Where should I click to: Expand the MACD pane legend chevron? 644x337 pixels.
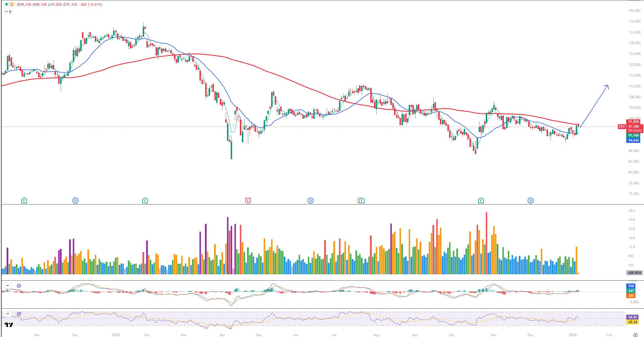[x=8, y=286]
